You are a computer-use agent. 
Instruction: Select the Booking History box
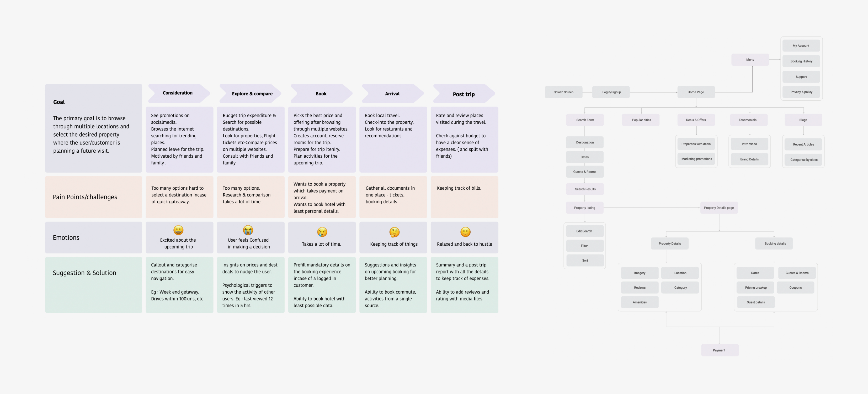point(801,61)
